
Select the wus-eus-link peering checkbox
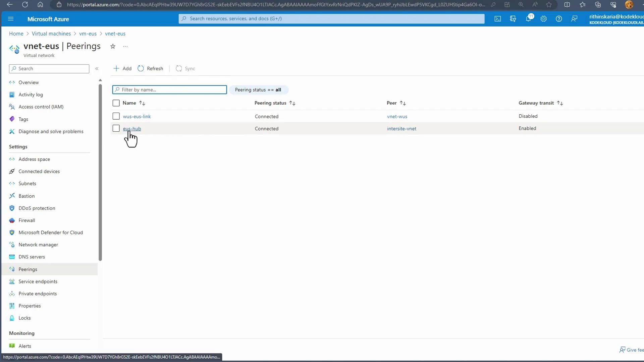coord(116,116)
